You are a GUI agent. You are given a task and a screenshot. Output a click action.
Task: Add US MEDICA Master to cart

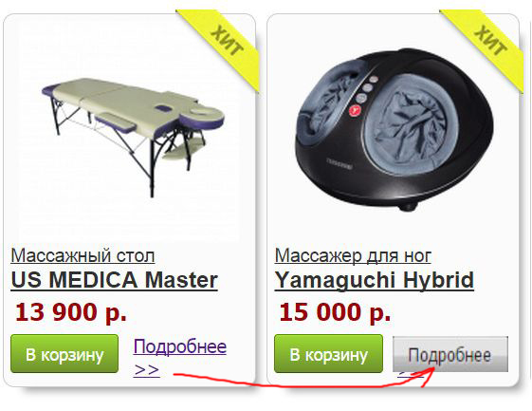(64, 354)
